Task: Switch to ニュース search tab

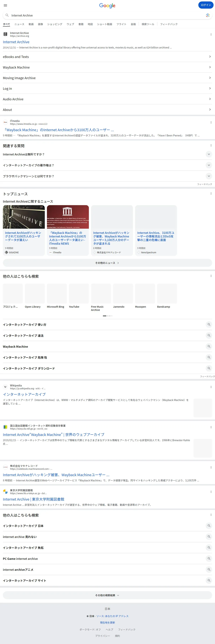Action: 19,24
